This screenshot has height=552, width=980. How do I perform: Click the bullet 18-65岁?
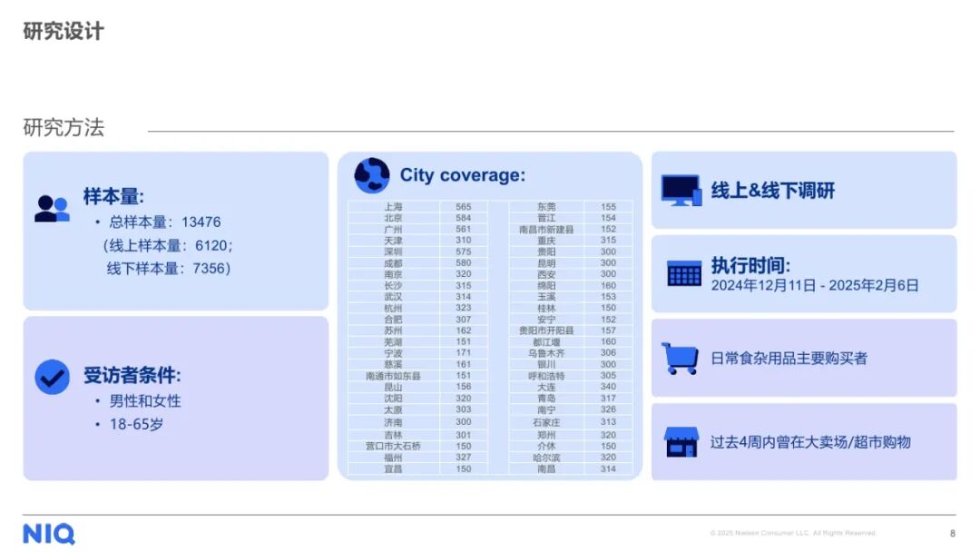coord(136,424)
